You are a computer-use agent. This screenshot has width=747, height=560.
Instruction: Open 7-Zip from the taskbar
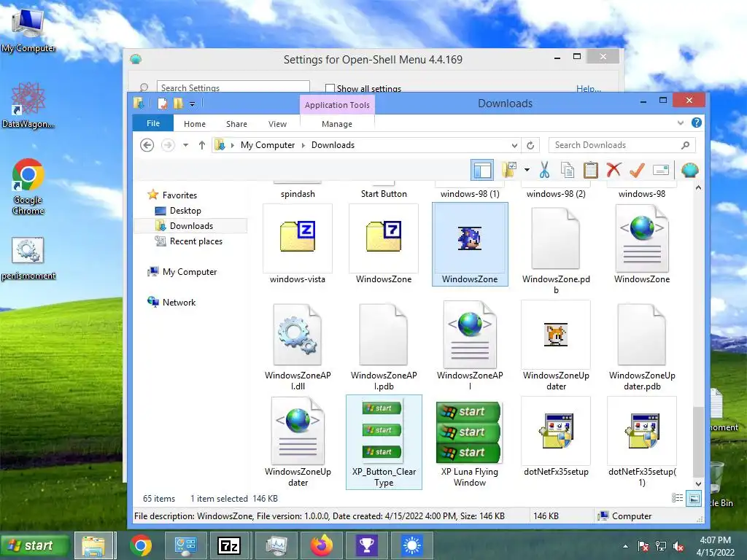pyautogui.click(x=228, y=545)
